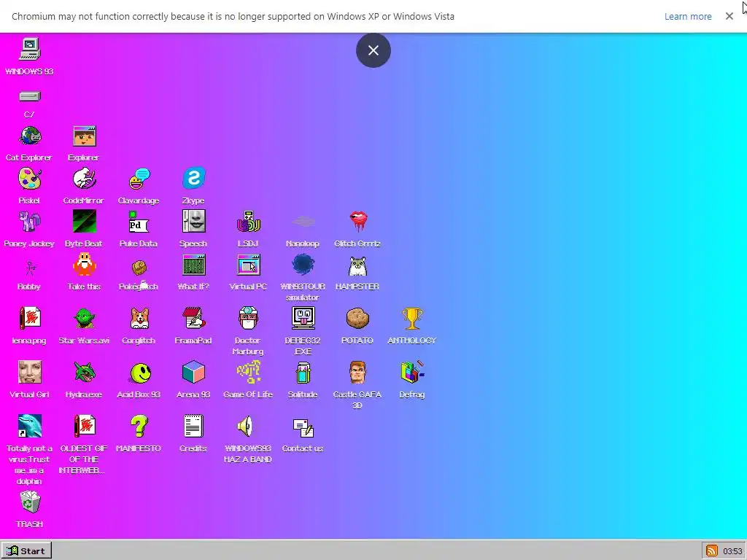
Task: Launch Zkype
Action: 193,178
